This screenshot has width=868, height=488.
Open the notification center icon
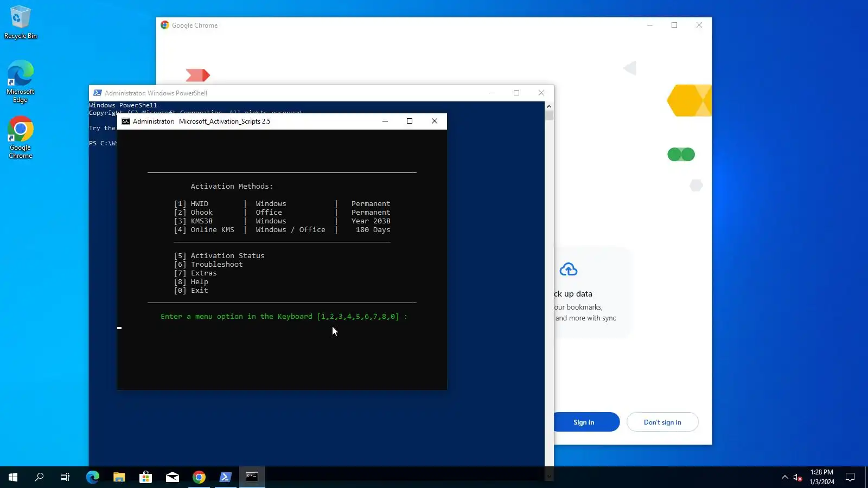[850, 477]
